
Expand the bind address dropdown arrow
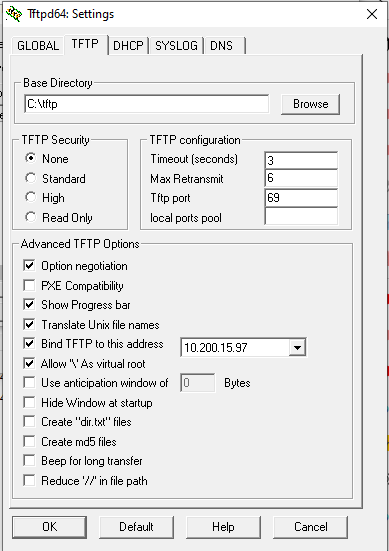point(297,348)
